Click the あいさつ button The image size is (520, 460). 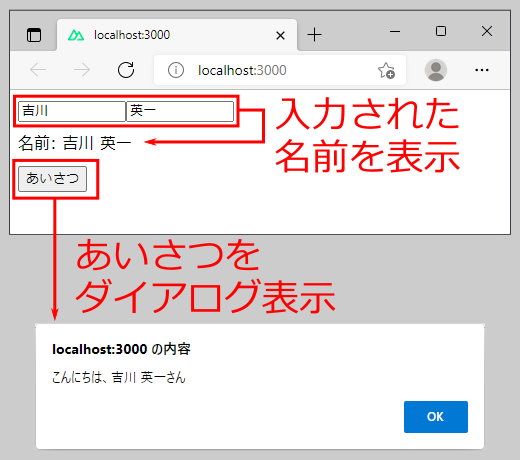pos(53,179)
